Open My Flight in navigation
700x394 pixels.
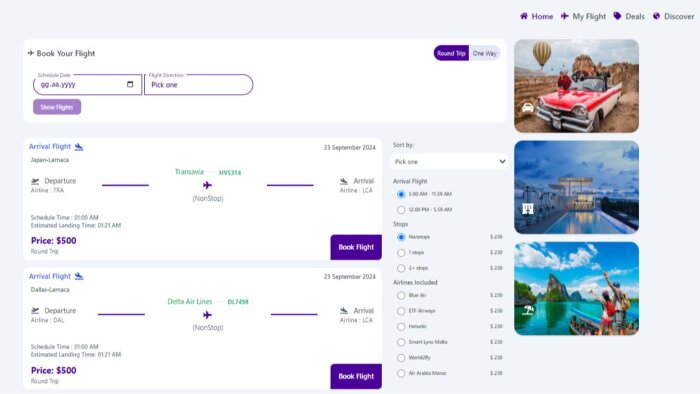583,17
